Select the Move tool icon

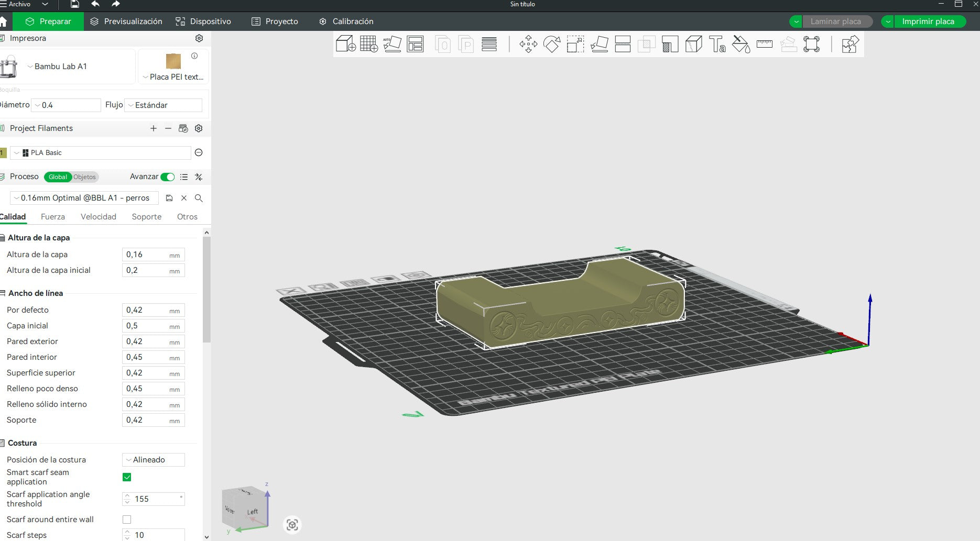click(528, 44)
